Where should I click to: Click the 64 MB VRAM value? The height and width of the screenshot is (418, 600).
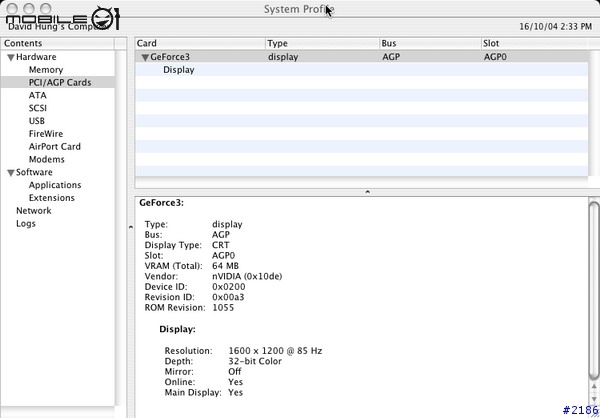pos(225,266)
